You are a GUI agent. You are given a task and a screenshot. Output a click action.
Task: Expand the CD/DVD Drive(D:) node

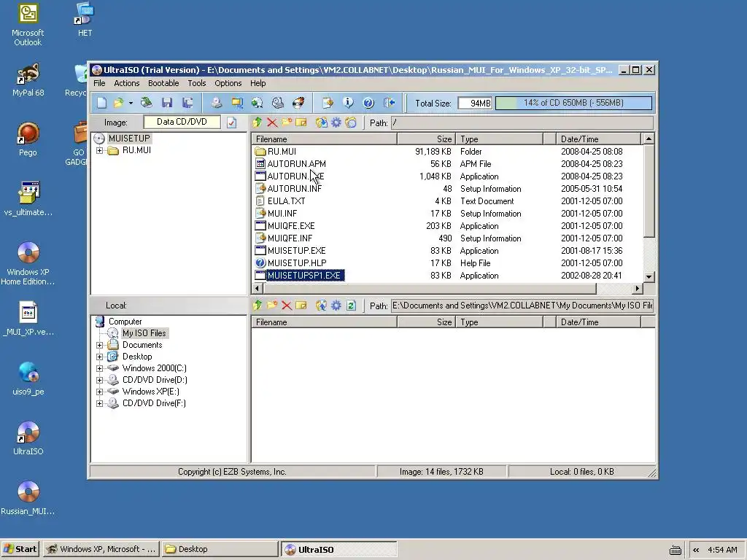99,380
